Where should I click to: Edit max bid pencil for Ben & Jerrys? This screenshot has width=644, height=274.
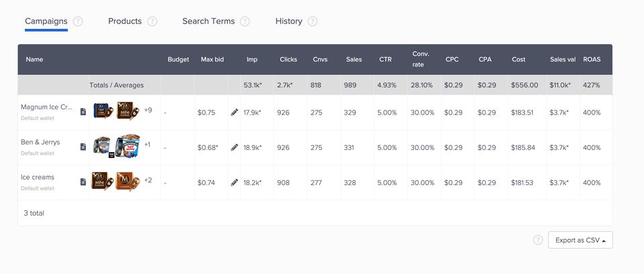[x=235, y=147]
